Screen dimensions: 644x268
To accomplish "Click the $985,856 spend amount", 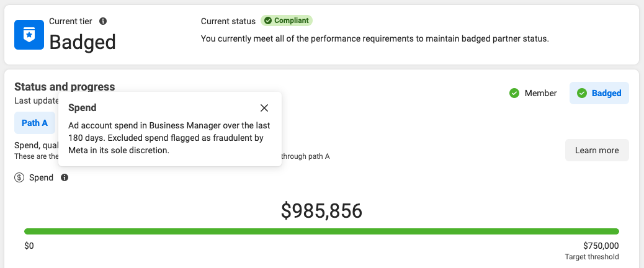I will click(x=321, y=211).
